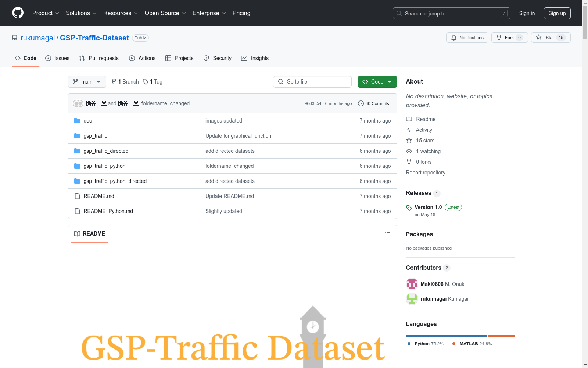
Task: Star the repository
Action: pos(551,38)
